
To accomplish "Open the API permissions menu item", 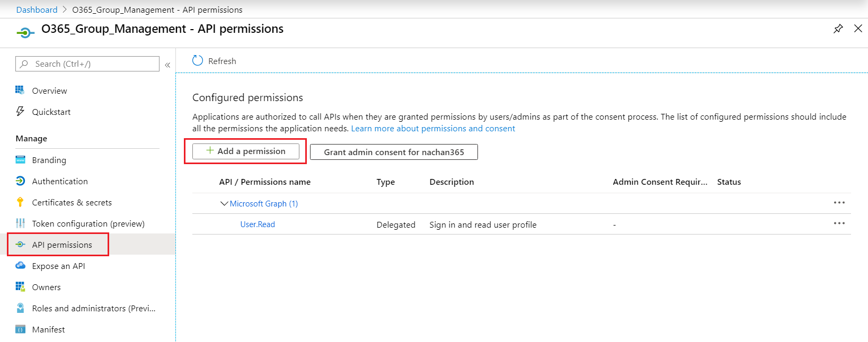I will click(61, 245).
